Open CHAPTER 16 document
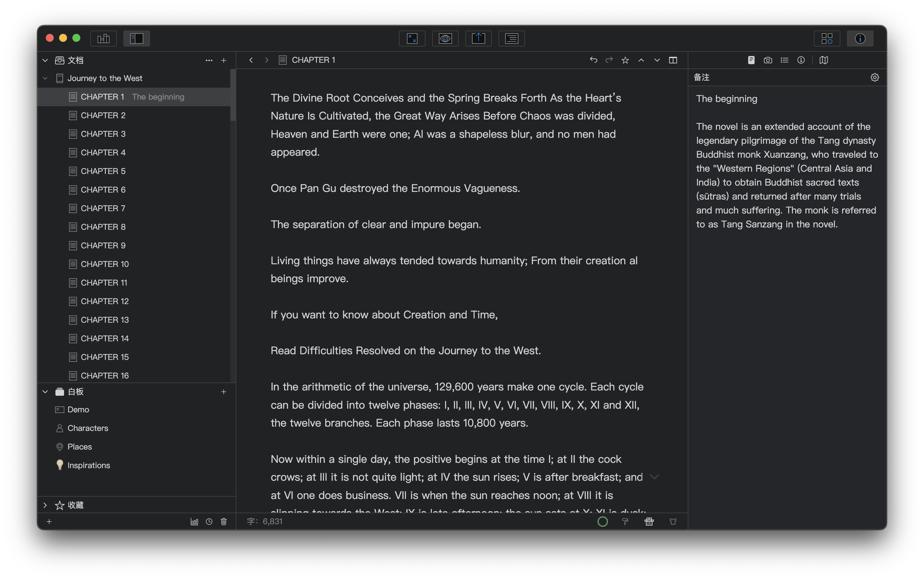The image size is (924, 579). click(x=134, y=375)
